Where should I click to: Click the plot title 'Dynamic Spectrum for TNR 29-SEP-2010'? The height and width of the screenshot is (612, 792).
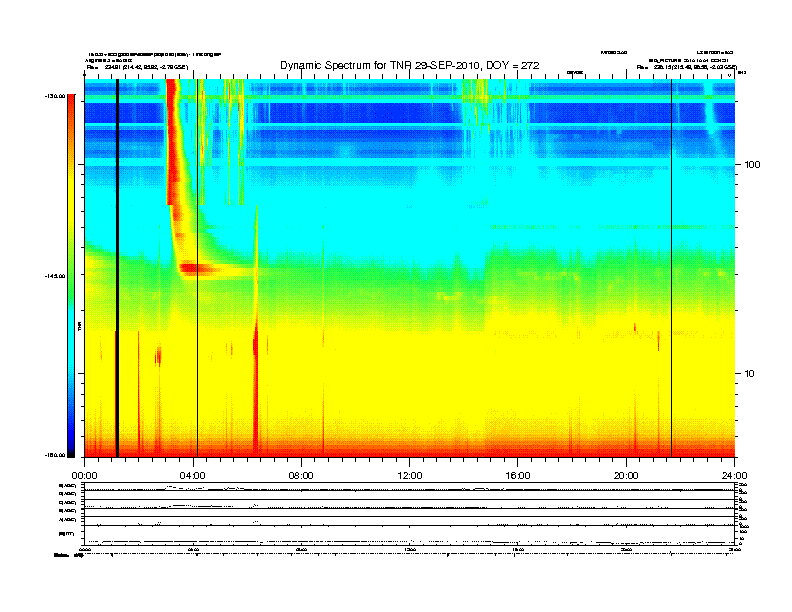click(x=410, y=66)
